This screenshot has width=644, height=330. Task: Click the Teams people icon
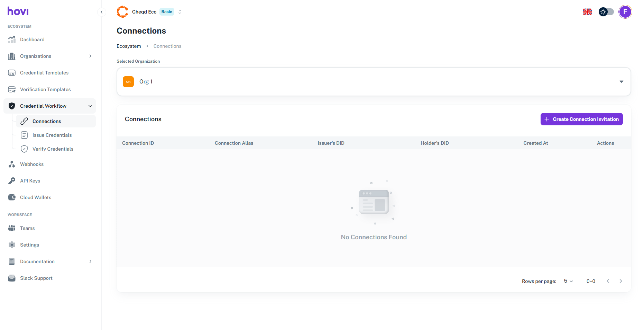12,228
